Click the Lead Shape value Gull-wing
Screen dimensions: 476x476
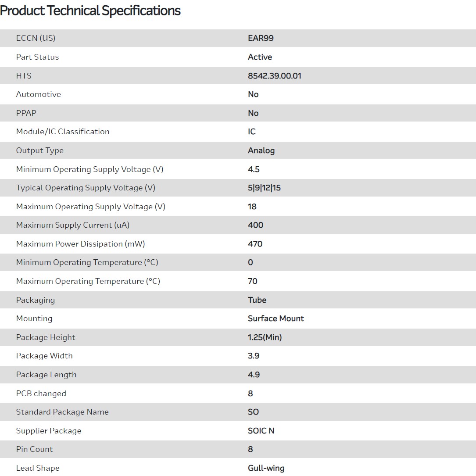point(266,468)
